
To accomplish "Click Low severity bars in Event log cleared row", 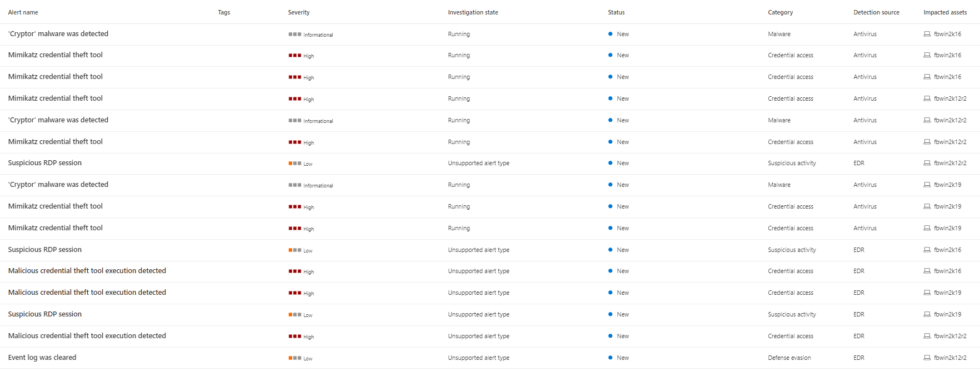I will click(x=295, y=358).
